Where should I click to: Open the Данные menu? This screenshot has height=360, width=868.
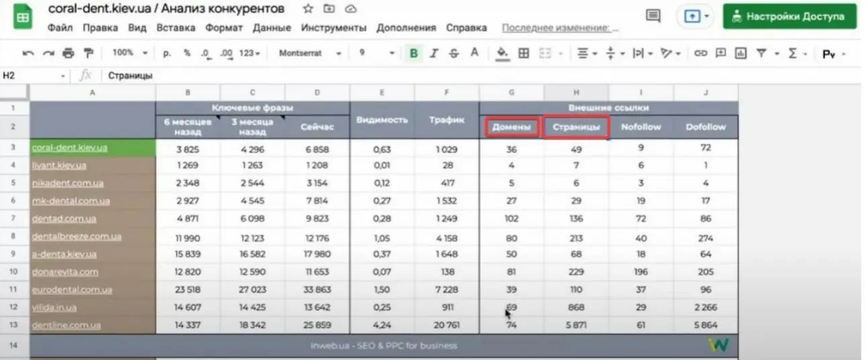click(272, 28)
